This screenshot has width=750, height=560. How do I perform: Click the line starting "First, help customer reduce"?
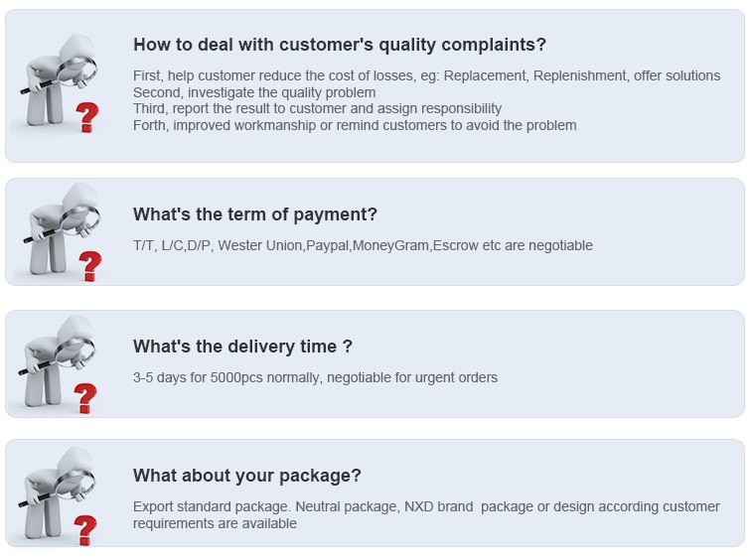[427, 76]
